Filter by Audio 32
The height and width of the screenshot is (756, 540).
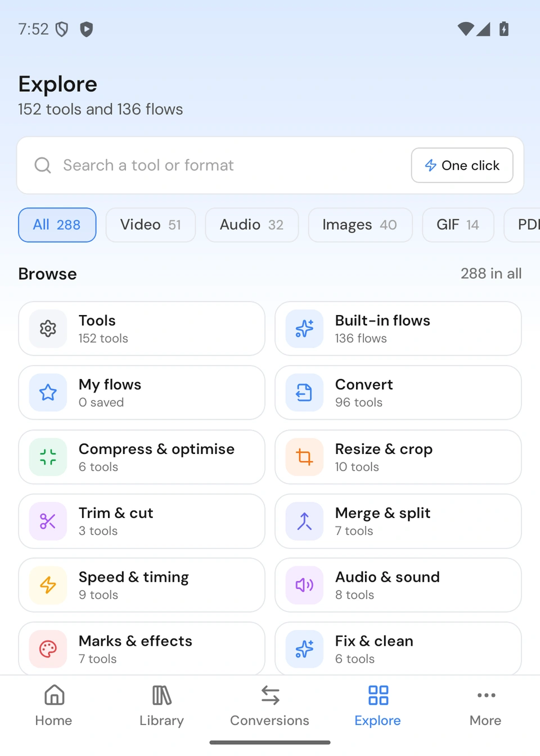[251, 225]
